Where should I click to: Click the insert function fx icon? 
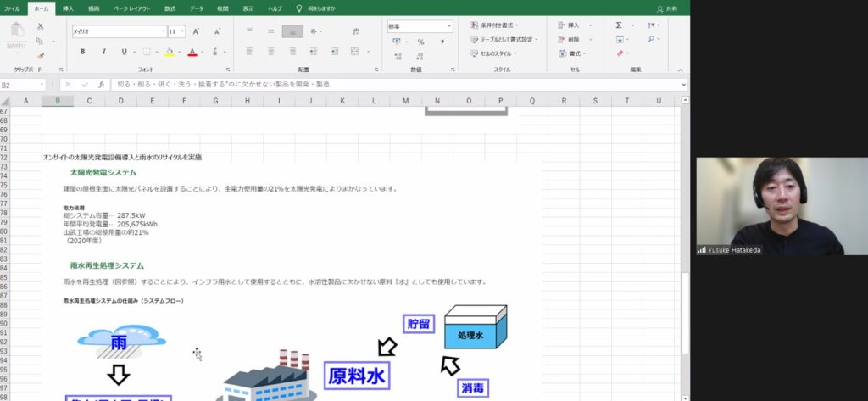102,85
